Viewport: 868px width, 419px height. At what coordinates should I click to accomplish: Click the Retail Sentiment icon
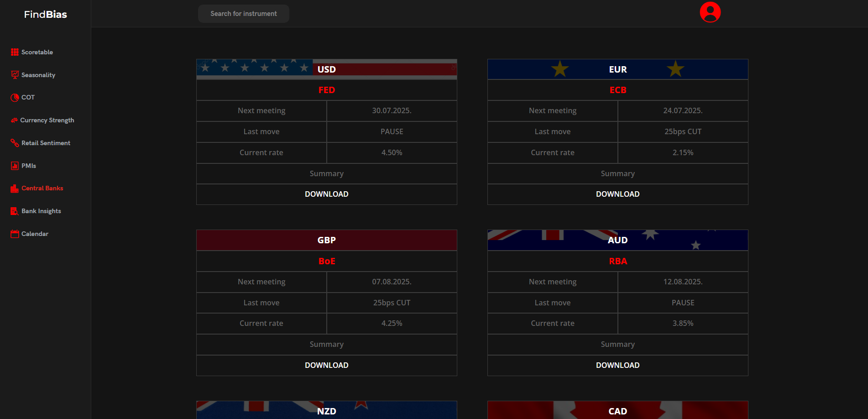[x=15, y=143]
